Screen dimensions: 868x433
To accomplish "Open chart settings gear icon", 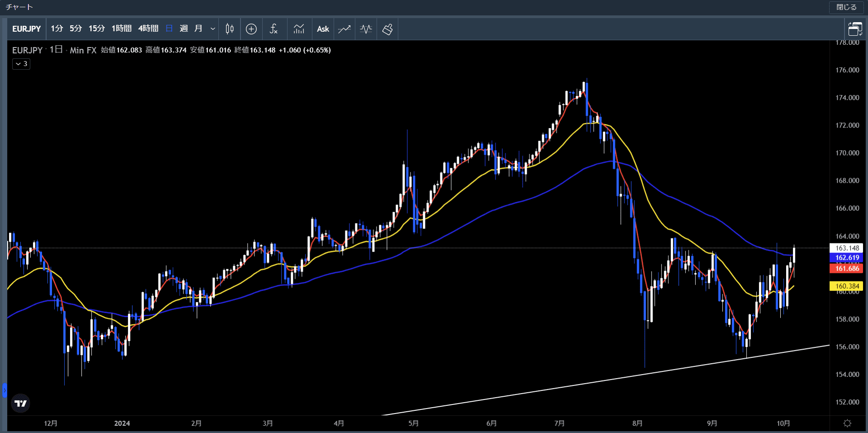I will coord(847,423).
